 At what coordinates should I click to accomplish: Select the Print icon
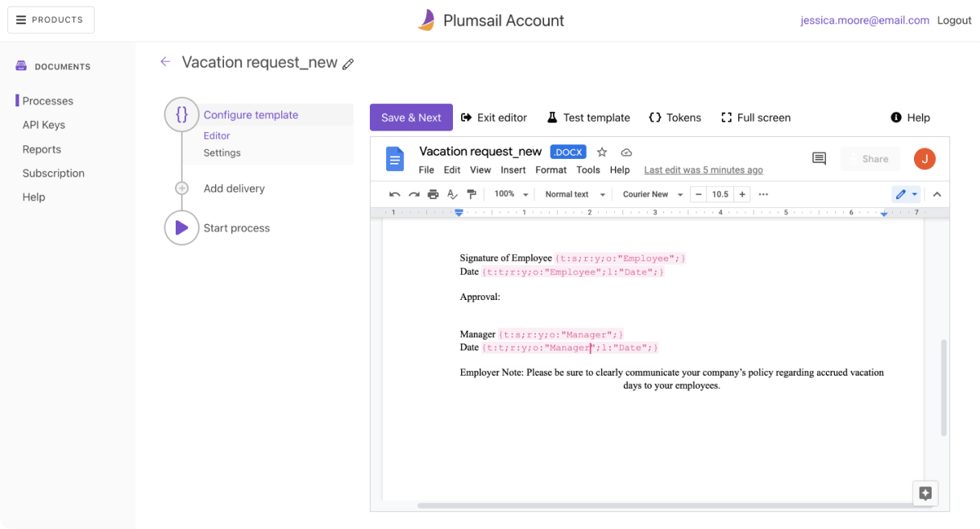tap(433, 194)
